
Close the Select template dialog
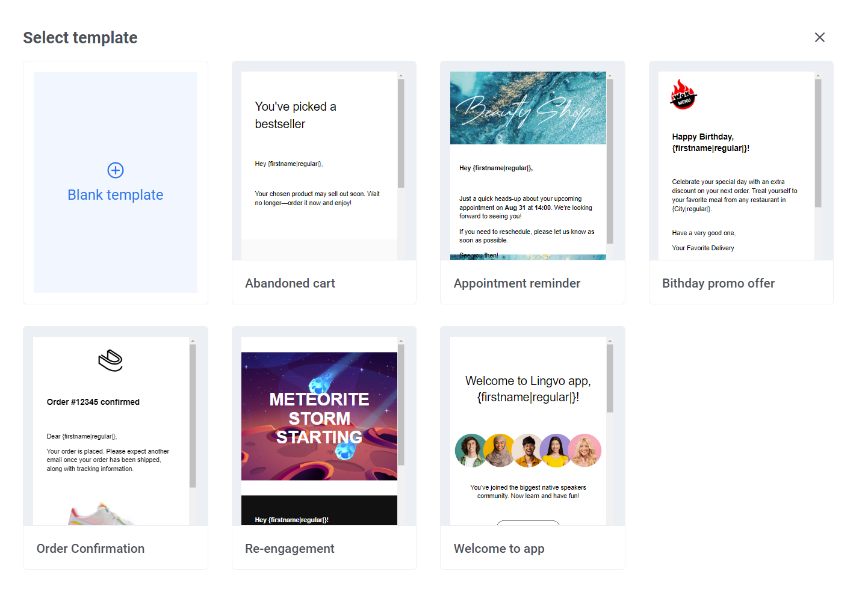[x=819, y=37]
